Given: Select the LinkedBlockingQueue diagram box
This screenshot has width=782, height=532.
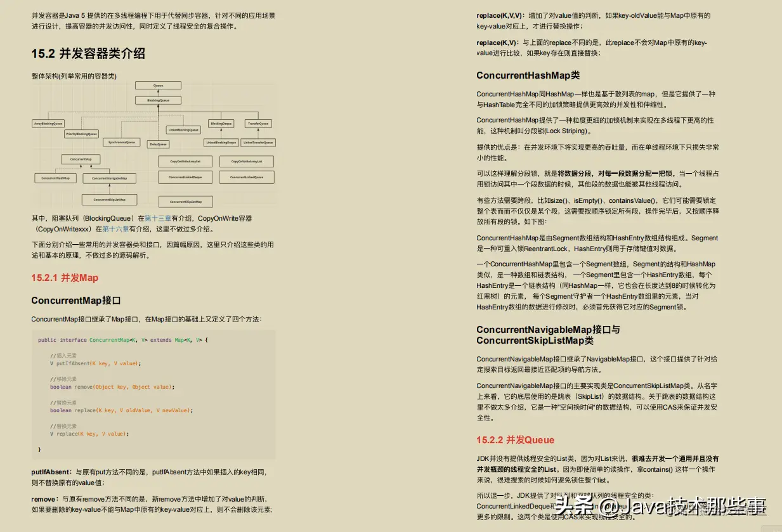Looking at the screenshot, I should click(184, 130).
